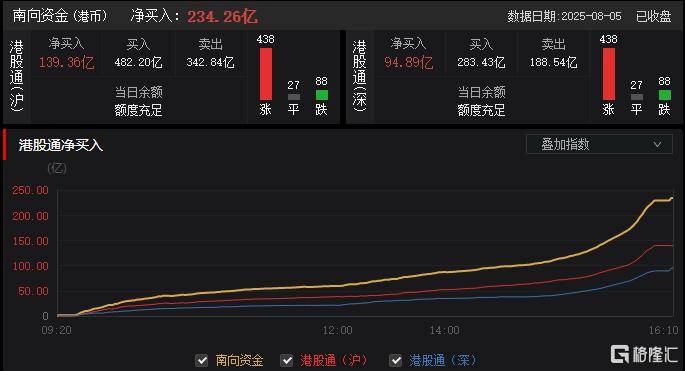Click the 数据日期 2025-08-05 label
The width and height of the screenshot is (685, 371).
564,17
